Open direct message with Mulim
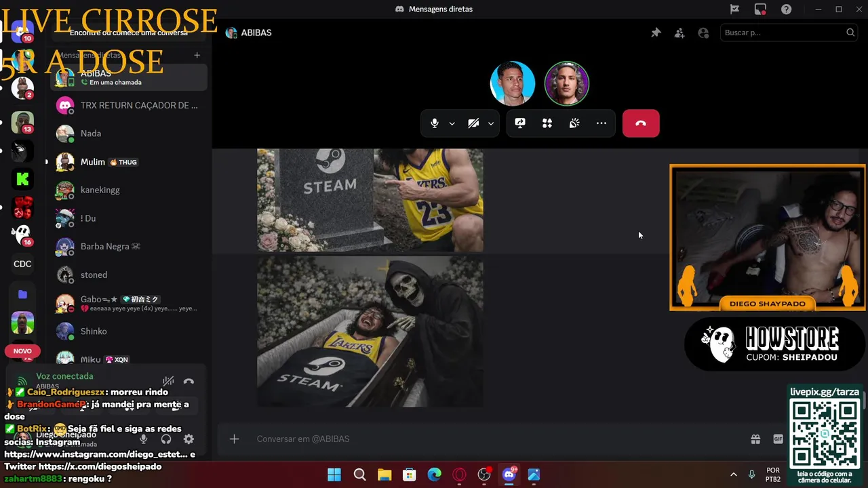 (129, 162)
